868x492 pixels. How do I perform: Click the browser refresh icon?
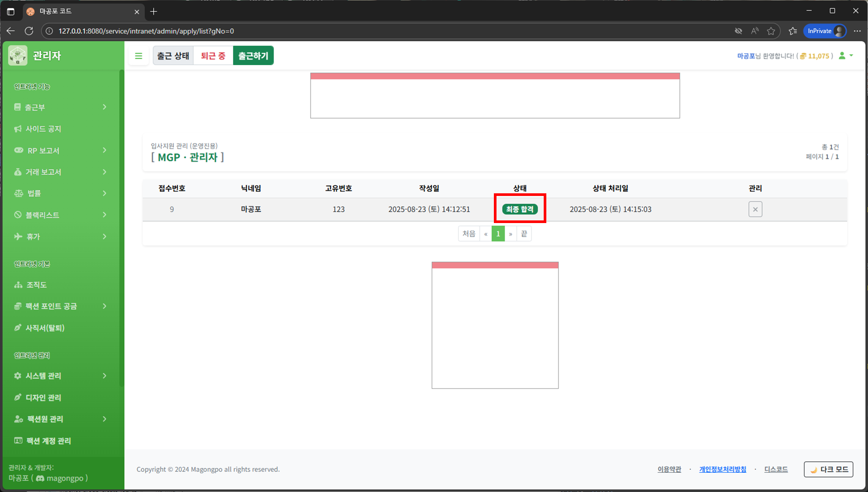pos(29,31)
